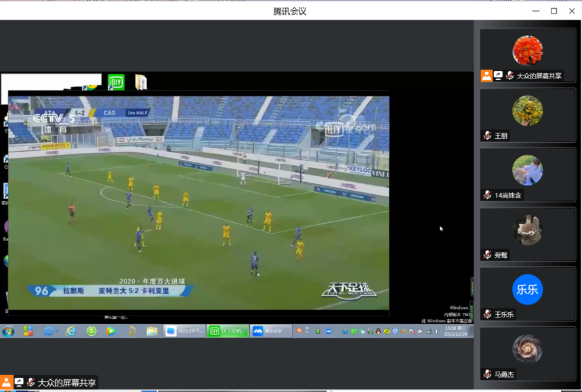Minimize the 腾讯会议 window

(x=536, y=11)
